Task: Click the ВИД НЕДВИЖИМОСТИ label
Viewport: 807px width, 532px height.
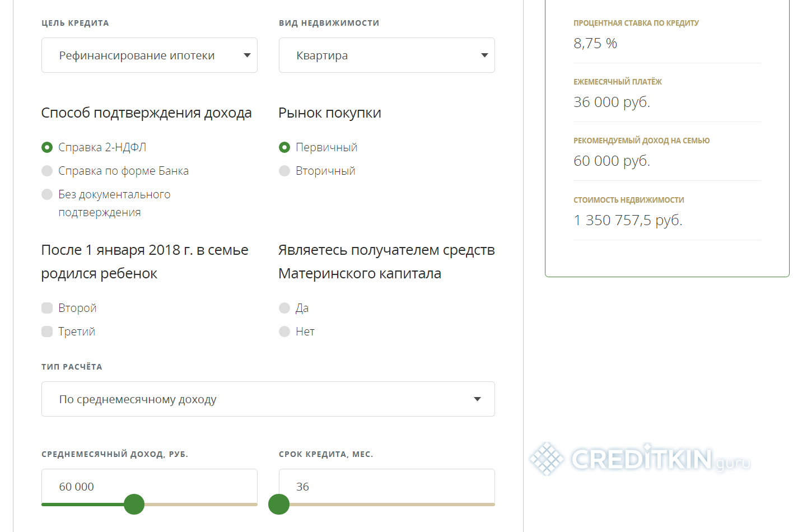Action: (x=329, y=23)
